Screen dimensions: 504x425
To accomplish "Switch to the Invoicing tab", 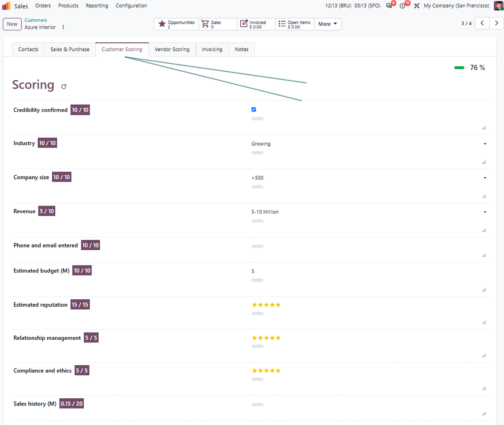I will tap(212, 50).
